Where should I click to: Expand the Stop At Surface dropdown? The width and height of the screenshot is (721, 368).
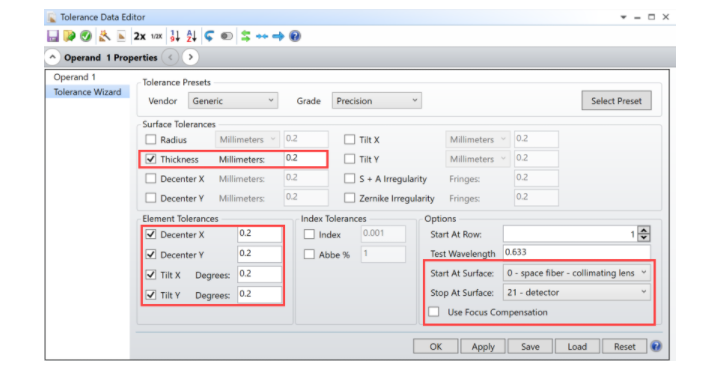577,293
